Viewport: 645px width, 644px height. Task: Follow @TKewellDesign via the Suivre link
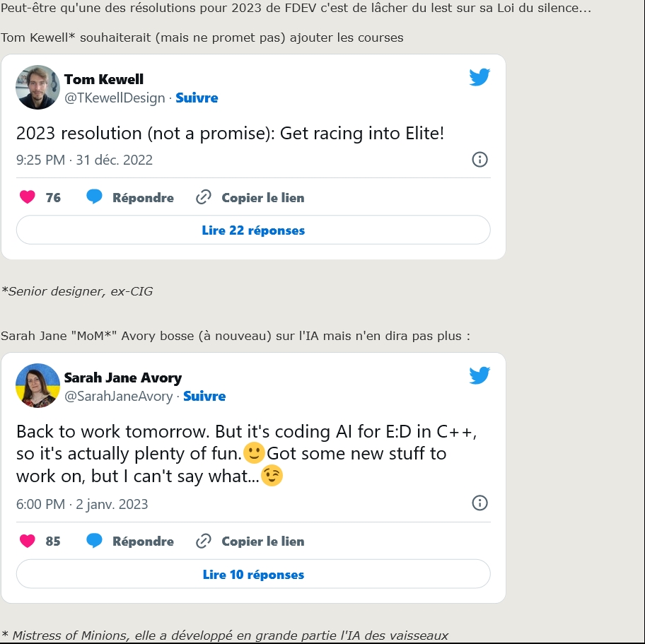coord(197,98)
